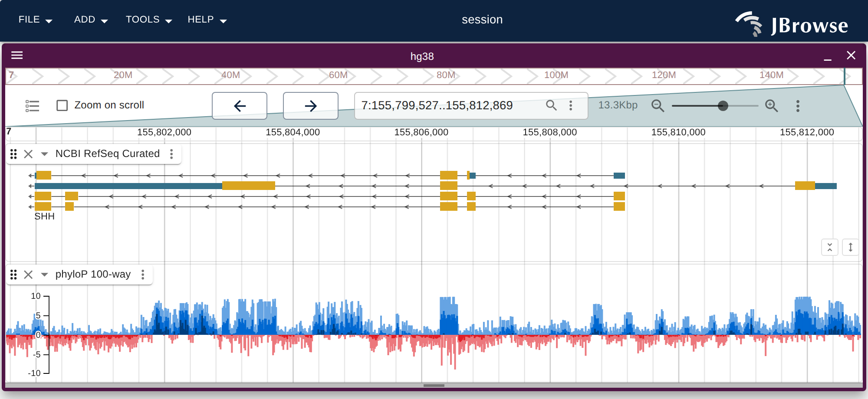Click the expand-height arrows button in RefSeq track
This screenshot has width=868, height=399.
click(x=850, y=248)
